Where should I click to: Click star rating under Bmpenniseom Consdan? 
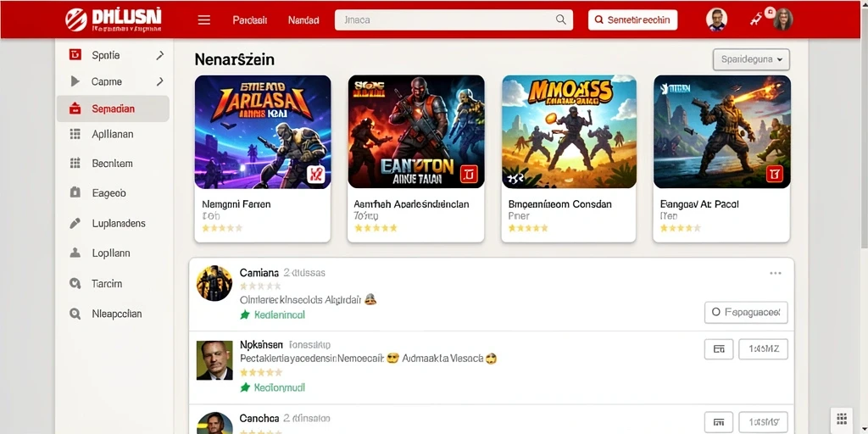click(528, 227)
